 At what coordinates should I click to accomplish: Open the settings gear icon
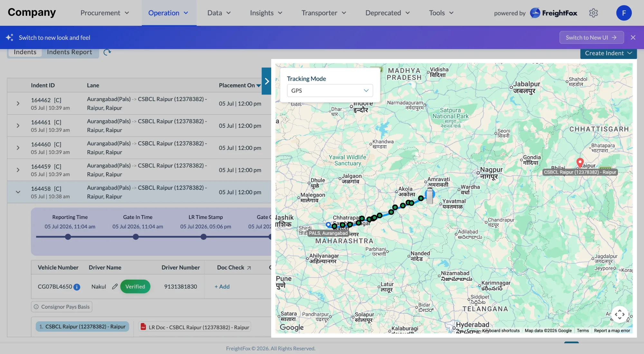(593, 13)
